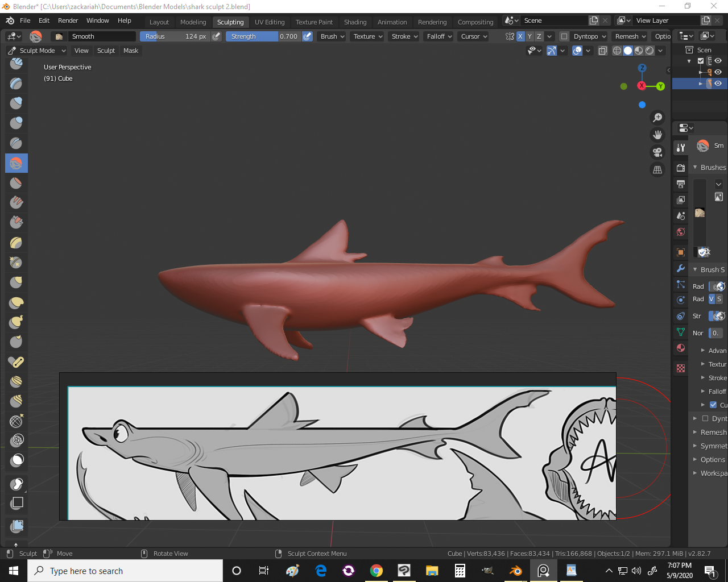Screen dimensions: 728x582
Task: Toggle X-ray view icon in header
Action: click(x=603, y=51)
